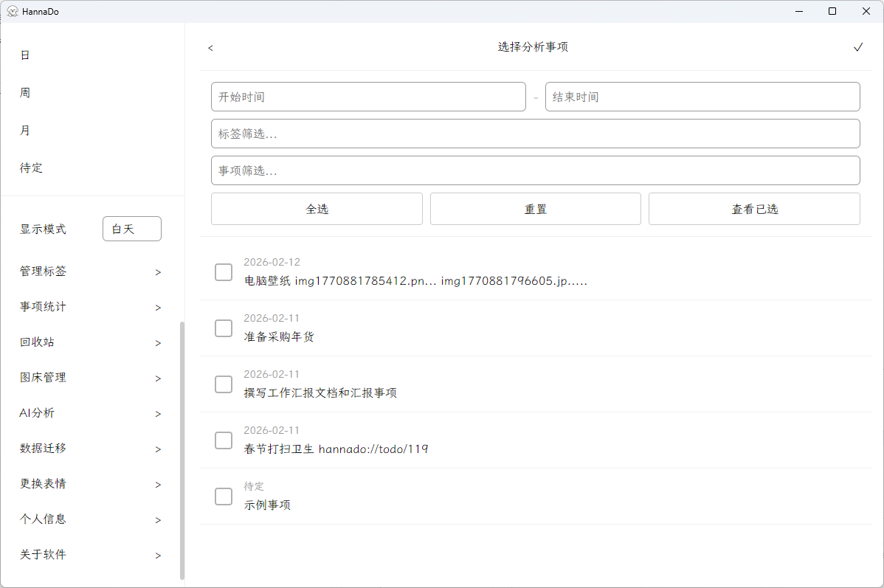Switch to the 周 weekly view
The image size is (884, 588).
[x=24, y=91]
